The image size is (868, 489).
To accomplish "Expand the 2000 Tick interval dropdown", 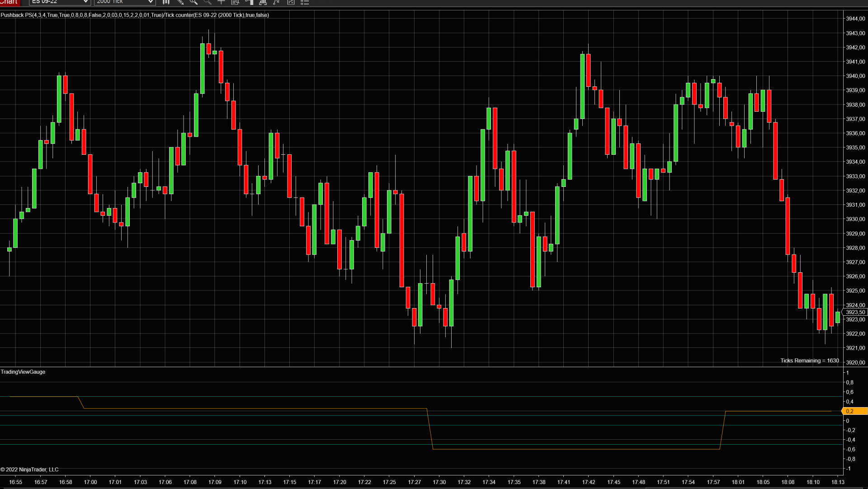I will click(x=125, y=2).
